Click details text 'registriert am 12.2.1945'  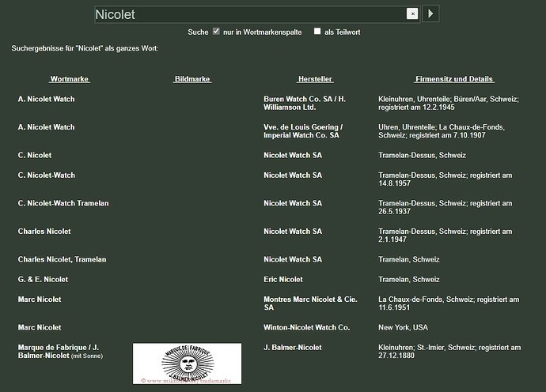[x=416, y=107]
